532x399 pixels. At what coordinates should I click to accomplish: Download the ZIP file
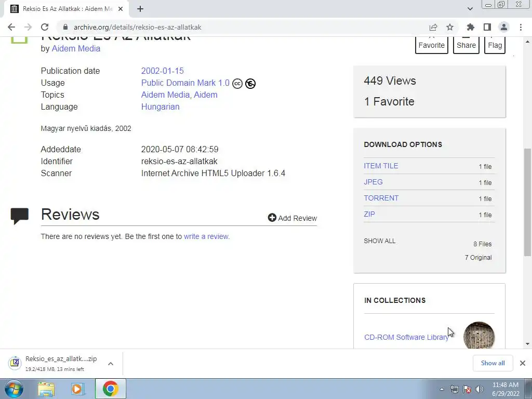pos(369,214)
